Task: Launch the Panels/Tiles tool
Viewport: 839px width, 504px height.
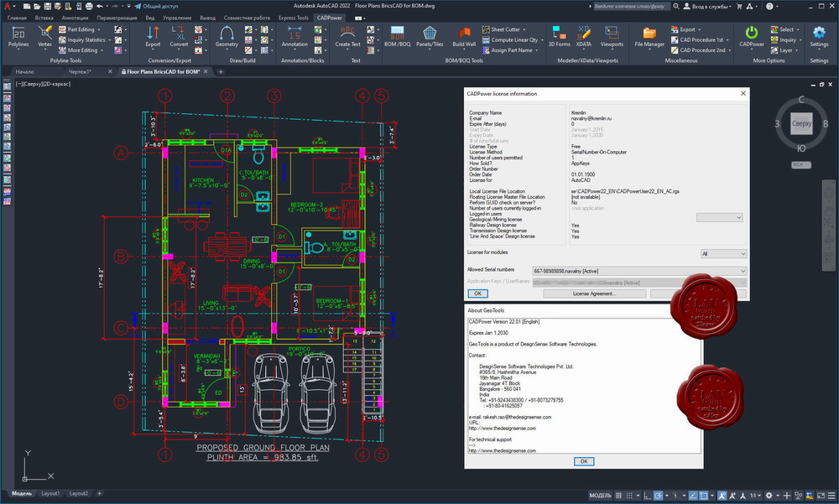Action: pyautogui.click(x=430, y=36)
